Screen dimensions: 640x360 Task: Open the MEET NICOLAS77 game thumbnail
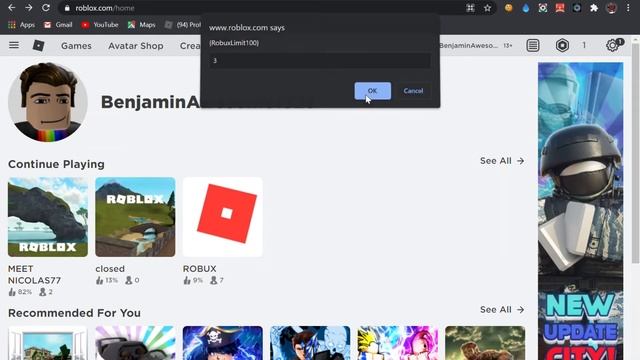[x=48, y=217]
